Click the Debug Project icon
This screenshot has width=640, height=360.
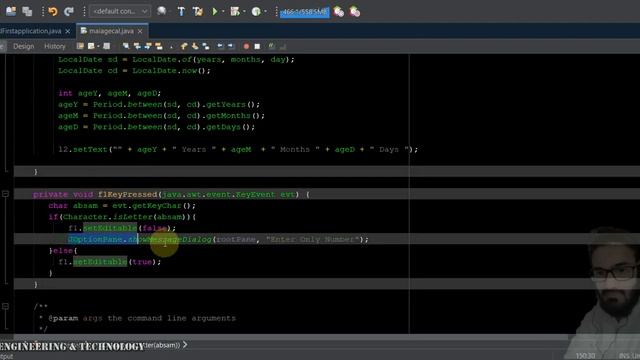pyautogui.click(x=235, y=11)
